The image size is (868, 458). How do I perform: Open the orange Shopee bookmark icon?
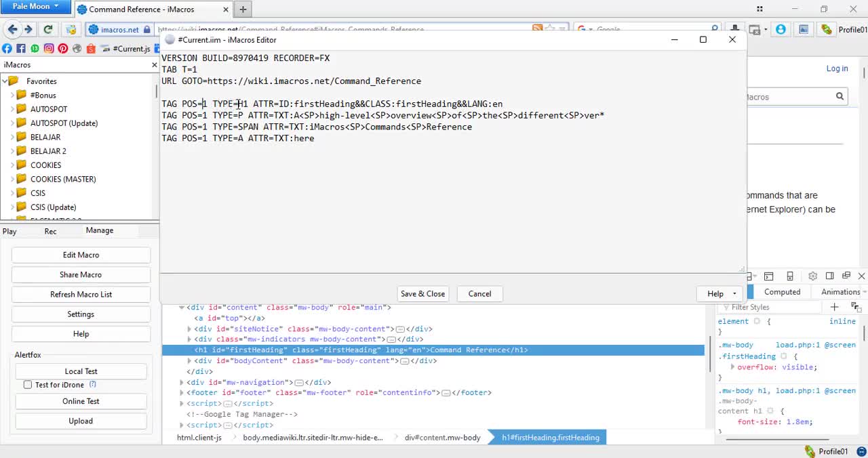(90, 49)
